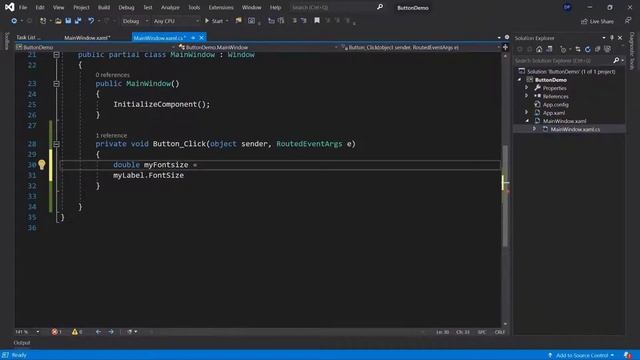This screenshot has height=360, width=640.
Task: Click the Collapse All icon in Solution Explorer
Action: pos(598,49)
